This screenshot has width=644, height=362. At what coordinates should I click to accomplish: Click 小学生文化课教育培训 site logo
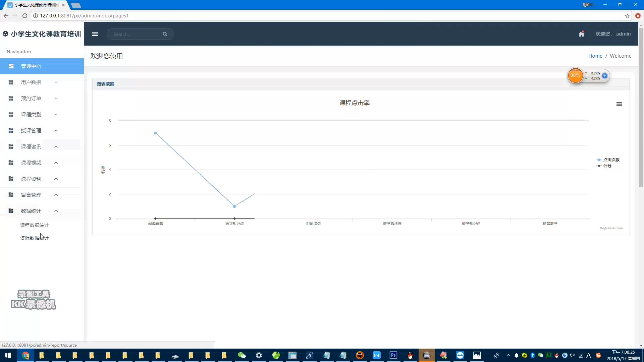click(x=42, y=34)
